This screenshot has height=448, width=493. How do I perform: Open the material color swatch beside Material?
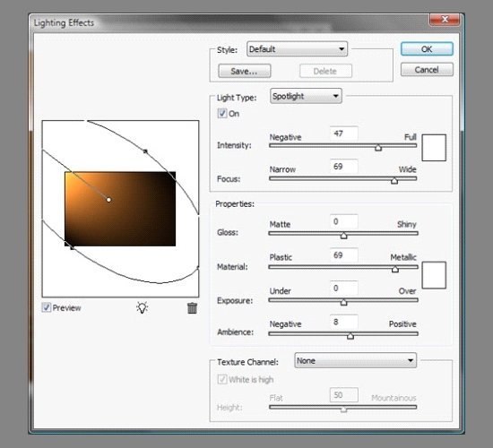[434, 275]
